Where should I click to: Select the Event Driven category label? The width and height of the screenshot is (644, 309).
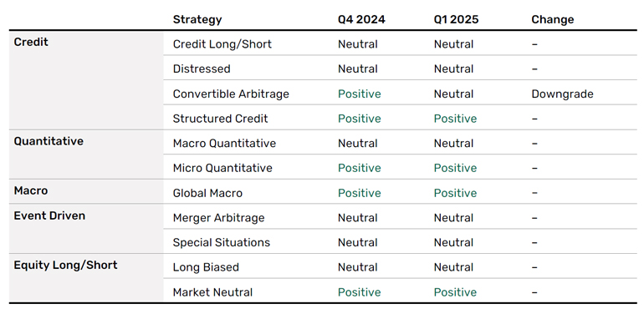49,215
